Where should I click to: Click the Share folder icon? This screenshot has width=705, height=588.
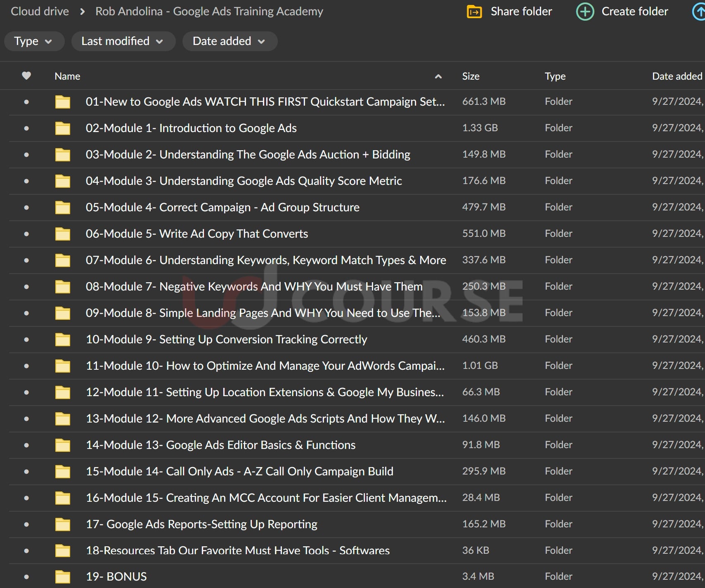click(474, 12)
